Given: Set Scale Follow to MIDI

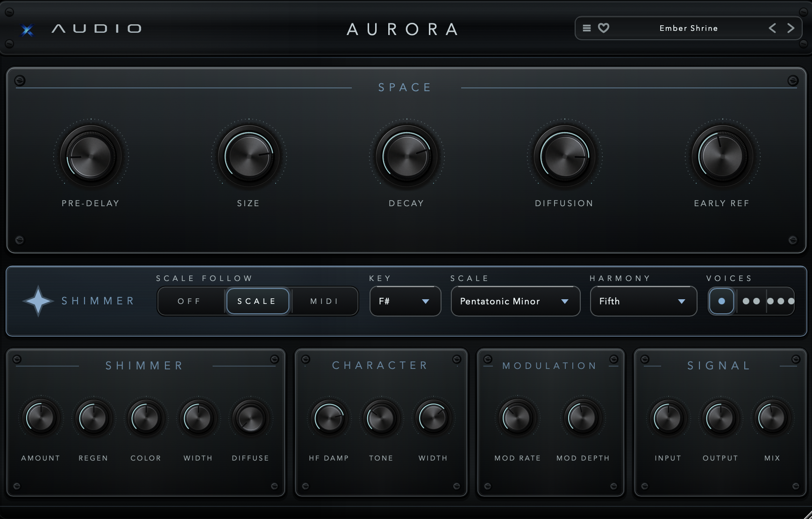Looking at the screenshot, I should [324, 301].
